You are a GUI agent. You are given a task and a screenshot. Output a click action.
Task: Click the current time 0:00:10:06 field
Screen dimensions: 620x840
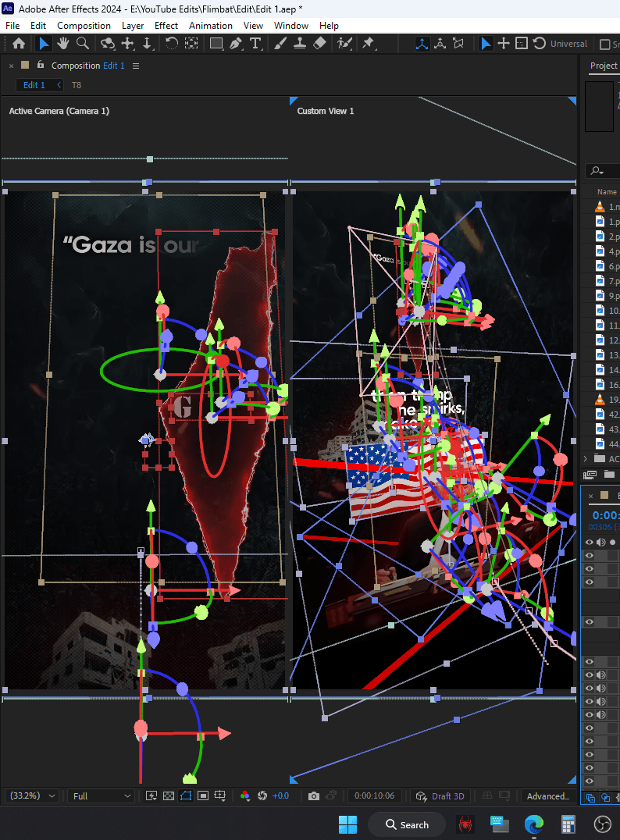point(375,796)
